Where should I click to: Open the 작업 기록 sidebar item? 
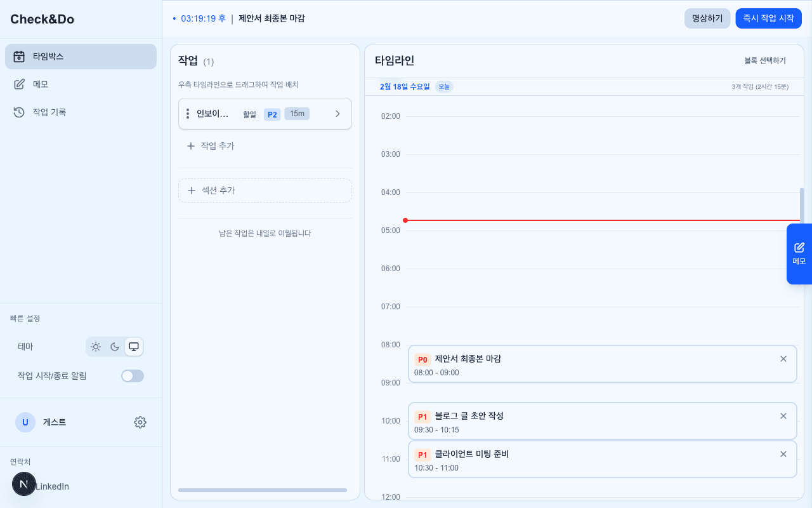[81, 112]
